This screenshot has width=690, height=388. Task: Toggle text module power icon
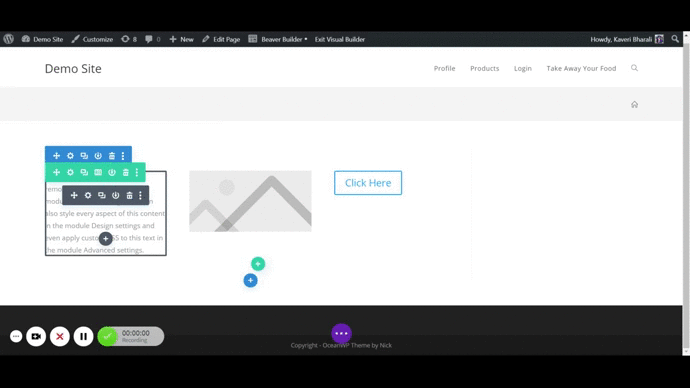tap(115, 195)
